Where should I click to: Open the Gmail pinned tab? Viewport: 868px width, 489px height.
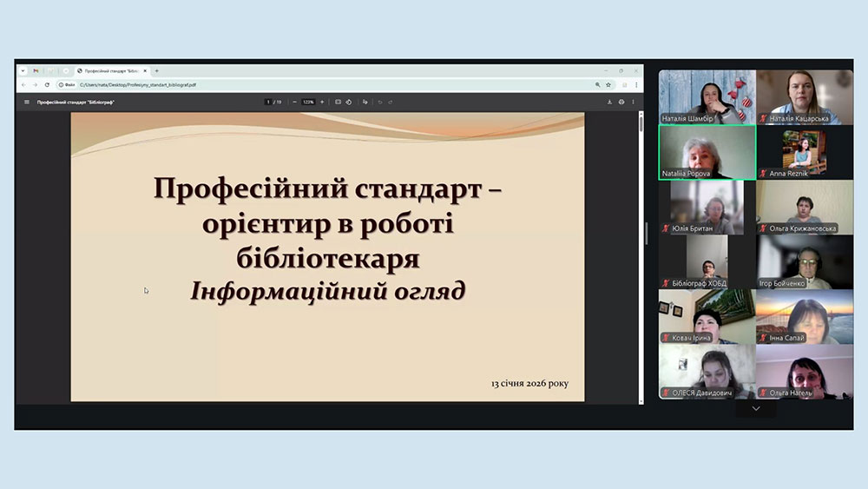(36, 70)
